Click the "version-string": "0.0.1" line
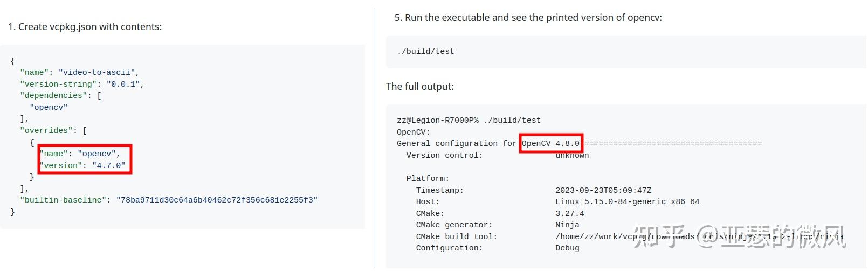The height and width of the screenshot is (272, 868). tap(82, 84)
